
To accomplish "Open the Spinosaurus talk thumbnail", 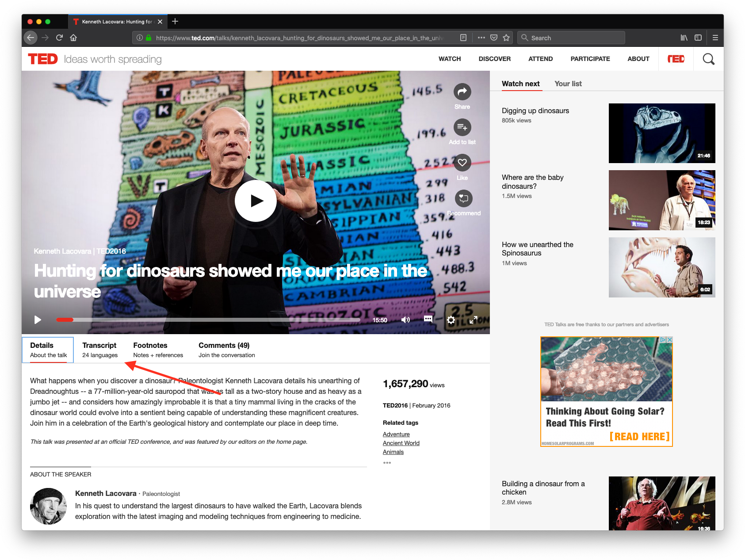I will [661, 267].
